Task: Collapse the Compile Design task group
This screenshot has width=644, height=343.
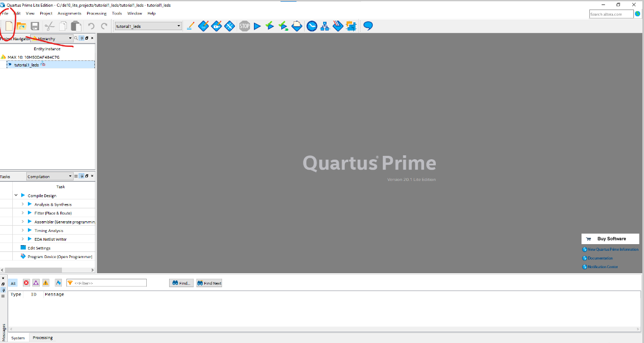Action: tap(16, 196)
